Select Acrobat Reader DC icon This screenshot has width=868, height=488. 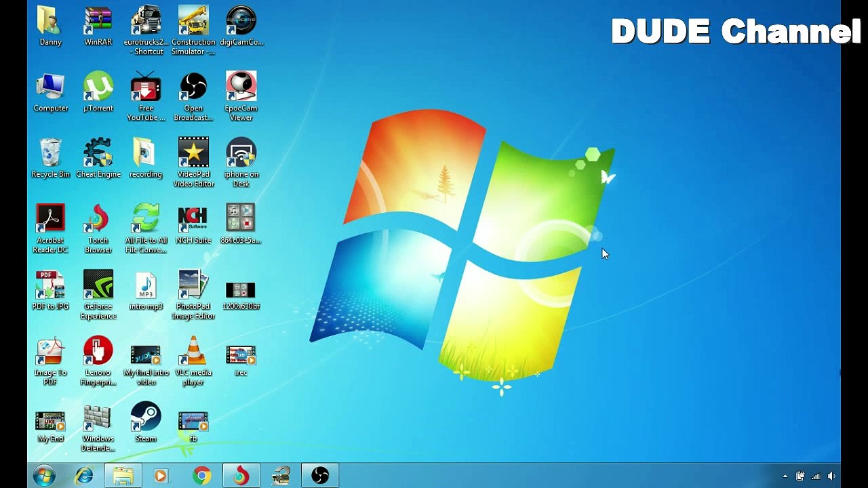(x=50, y=229)
